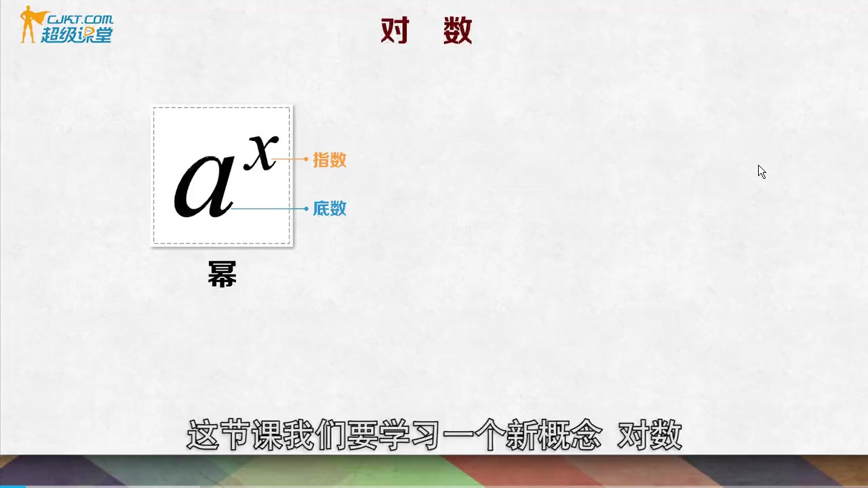Image resolution: width=868 pixels, height=488 pixels.
Task: Select the subtitle text at the bottom
Action: (434, 437)
